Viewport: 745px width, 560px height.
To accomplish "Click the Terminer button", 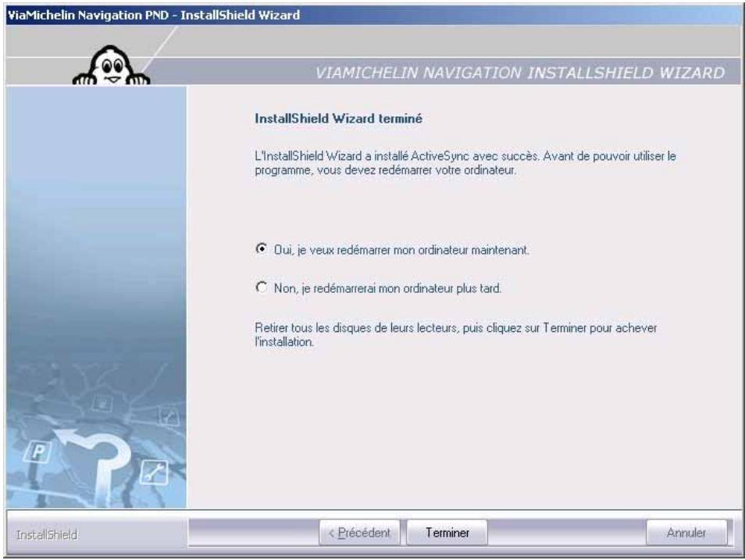I will [x=447, y=533].
